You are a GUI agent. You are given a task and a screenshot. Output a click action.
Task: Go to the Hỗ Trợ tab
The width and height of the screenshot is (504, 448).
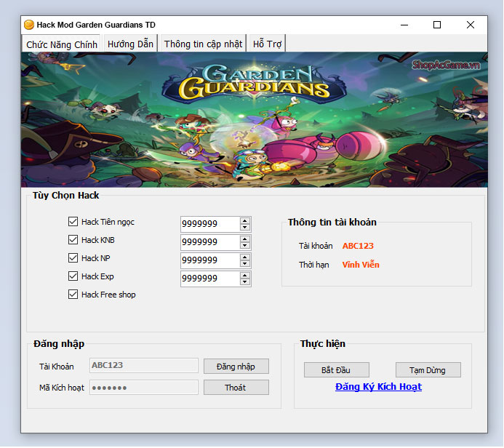(x=267, y=44)
